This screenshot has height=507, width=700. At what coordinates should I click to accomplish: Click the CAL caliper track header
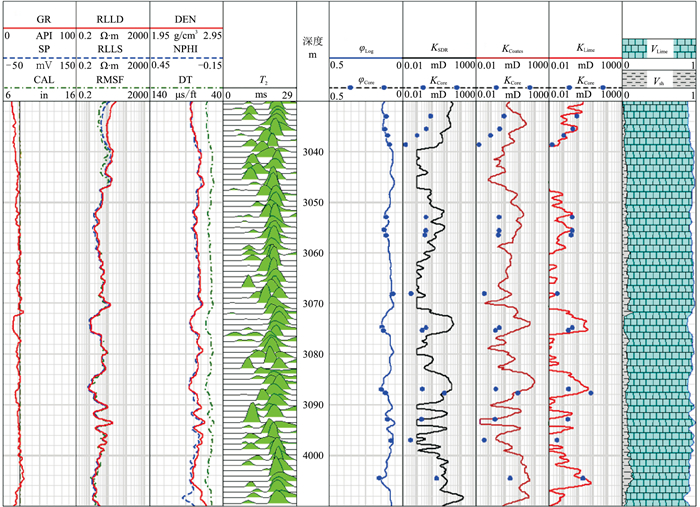coord(41,78)
